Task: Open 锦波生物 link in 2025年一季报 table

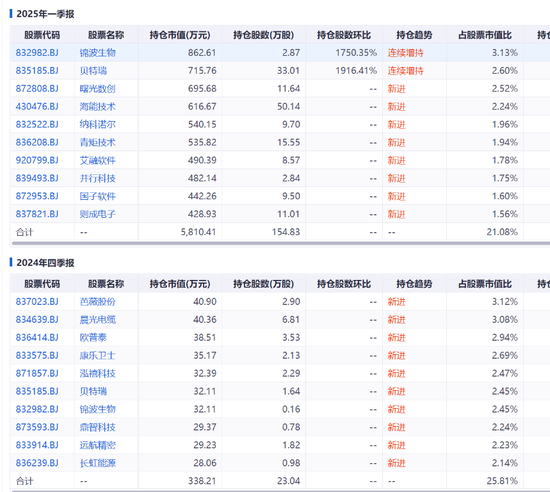Action: point(98,53)
